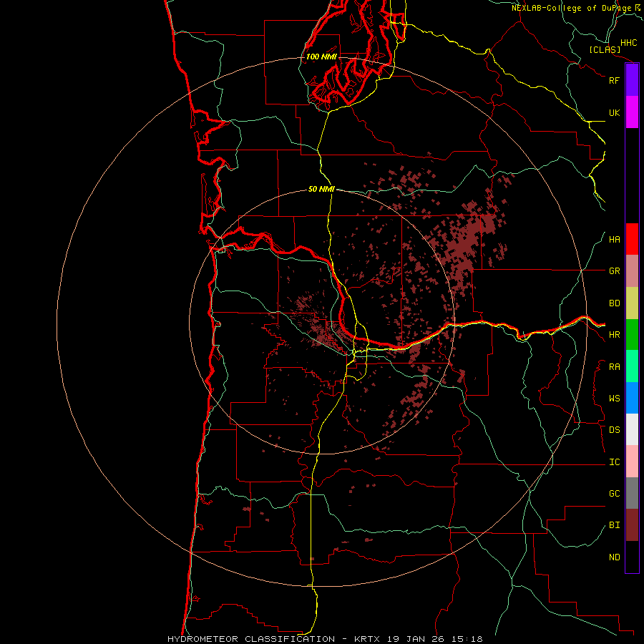Select the red HA legend swatch
The height and width of the screenshot is (644, 644).
pos(632,239)
